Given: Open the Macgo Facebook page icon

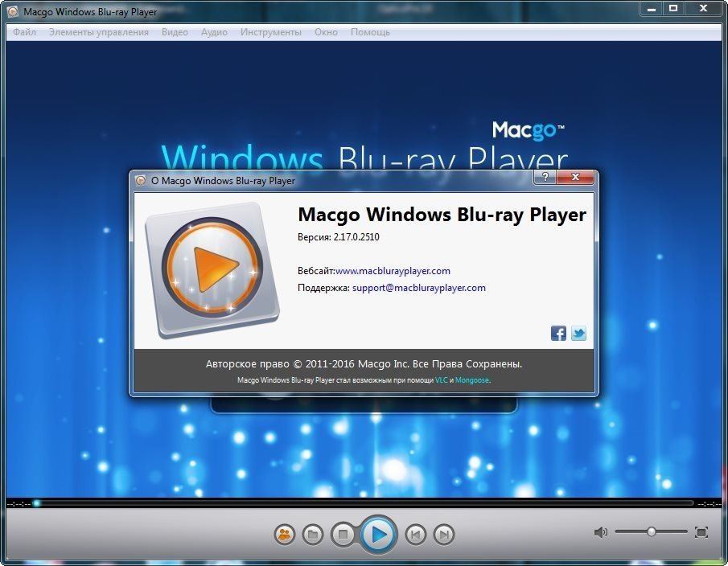Looking at the screenshot, I should click(x=558, y=333).
